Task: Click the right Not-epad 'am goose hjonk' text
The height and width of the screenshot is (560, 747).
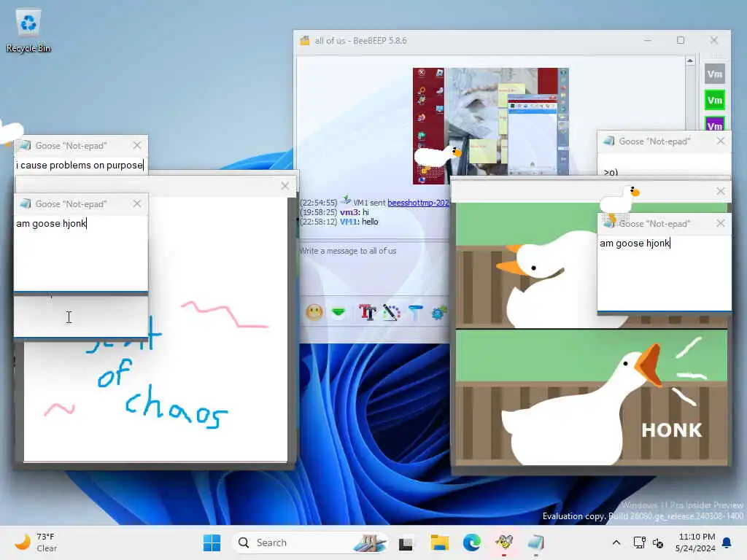Action: [635, 244]
